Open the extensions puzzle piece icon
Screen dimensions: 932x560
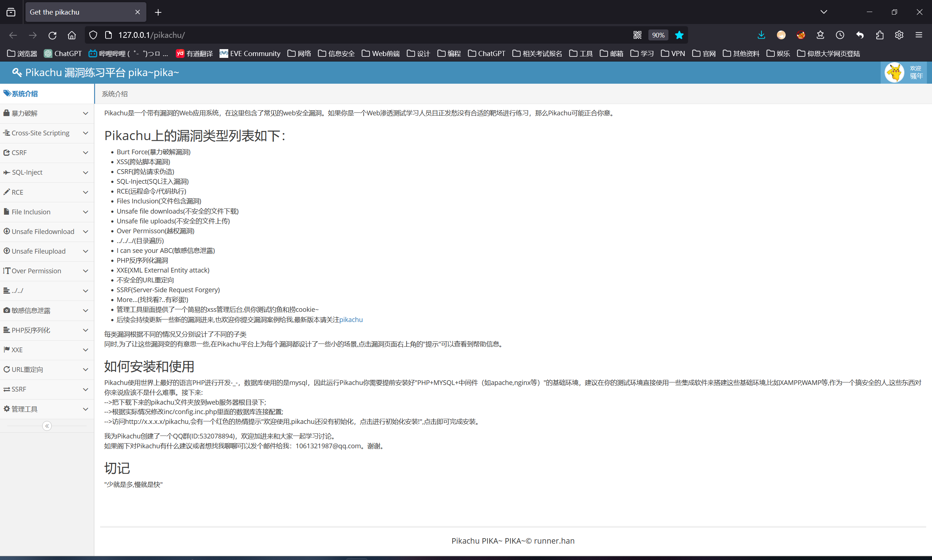[x=880, y=35]
